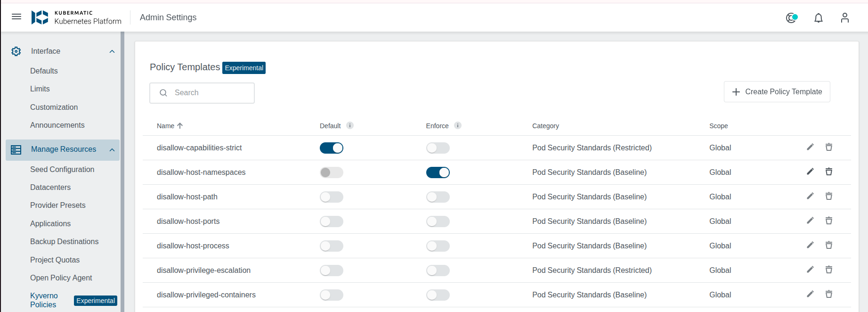Image resolution: width=868 pixels, height=312 pixels.
Task: Edit the disallow-capabilities-strict policy template
Action: (x=810, y=147)
